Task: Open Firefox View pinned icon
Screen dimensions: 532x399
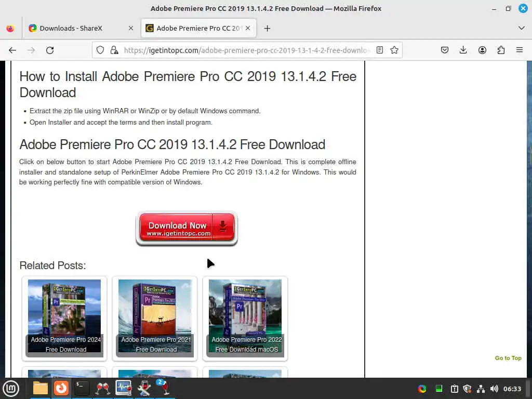Action: tap(10, 29)
